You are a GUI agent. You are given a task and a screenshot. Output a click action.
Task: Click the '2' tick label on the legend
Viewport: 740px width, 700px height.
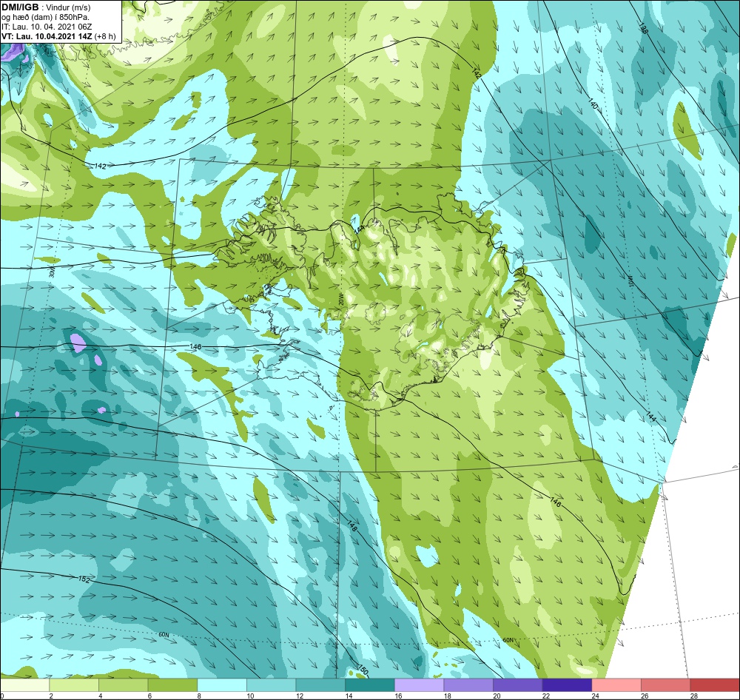click(50, 696)
